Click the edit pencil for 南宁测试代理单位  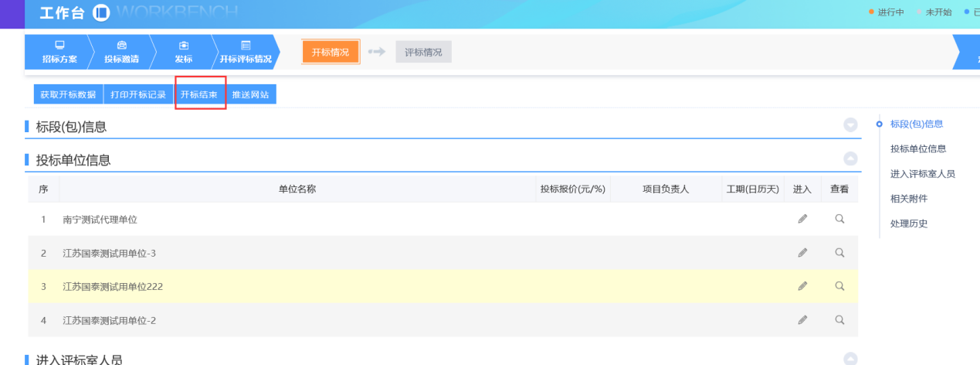tap(802, 220)
